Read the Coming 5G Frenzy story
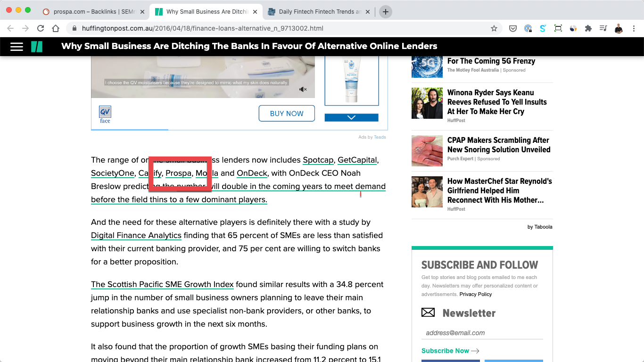Screen dimensions: 644x362 point(491,61)
